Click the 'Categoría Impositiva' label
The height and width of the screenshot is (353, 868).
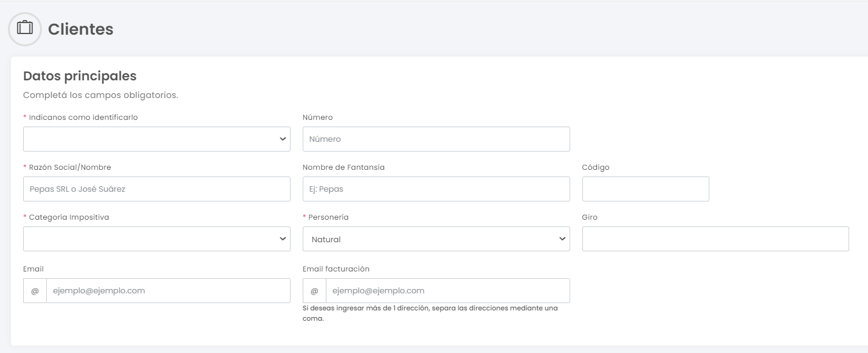(69, 217)
